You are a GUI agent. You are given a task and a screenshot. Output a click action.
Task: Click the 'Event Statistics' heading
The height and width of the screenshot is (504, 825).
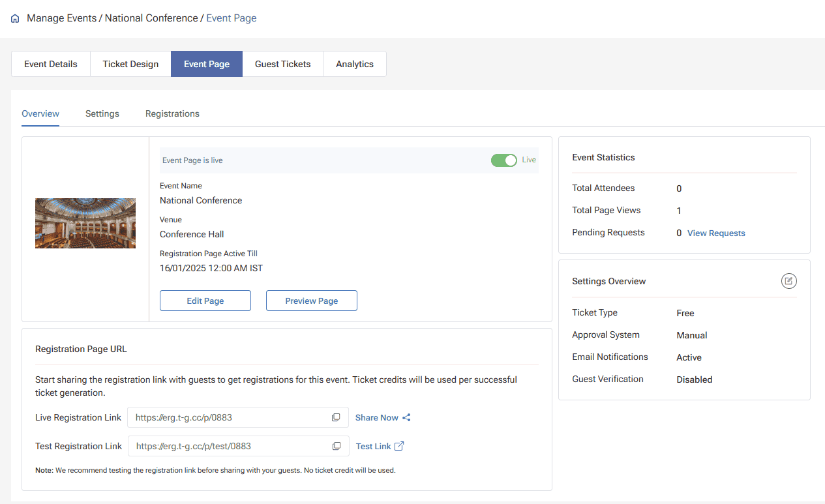point(603,157)
